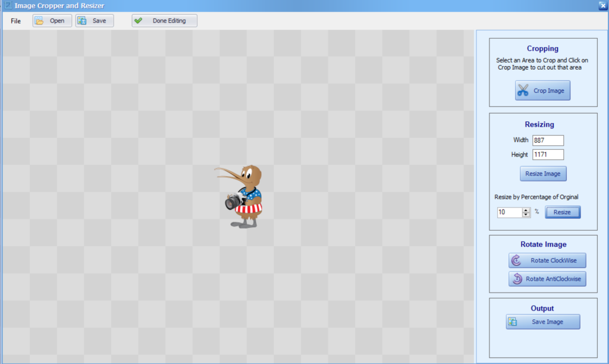Click the green checkmark icon on Done Editing

[x=138, y=21]
